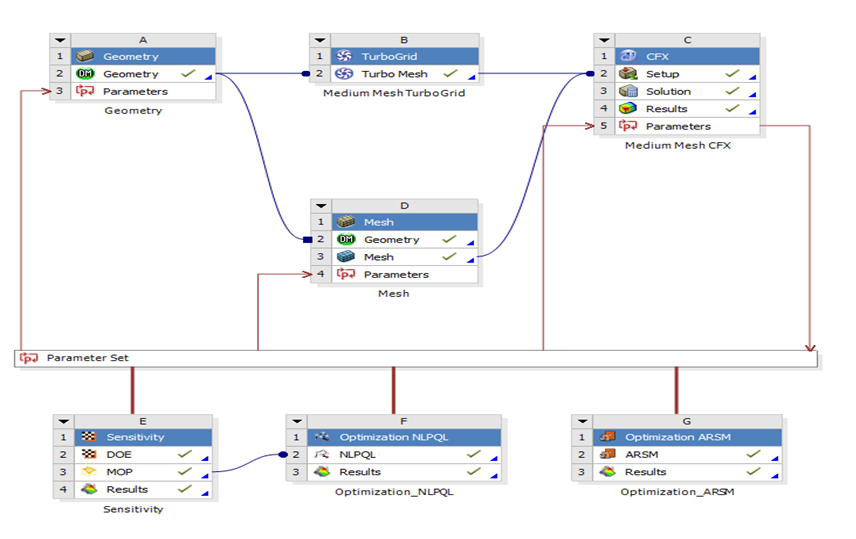Select the CFX title cell in C
Screen dimensions: 856x539
point(687,56)
